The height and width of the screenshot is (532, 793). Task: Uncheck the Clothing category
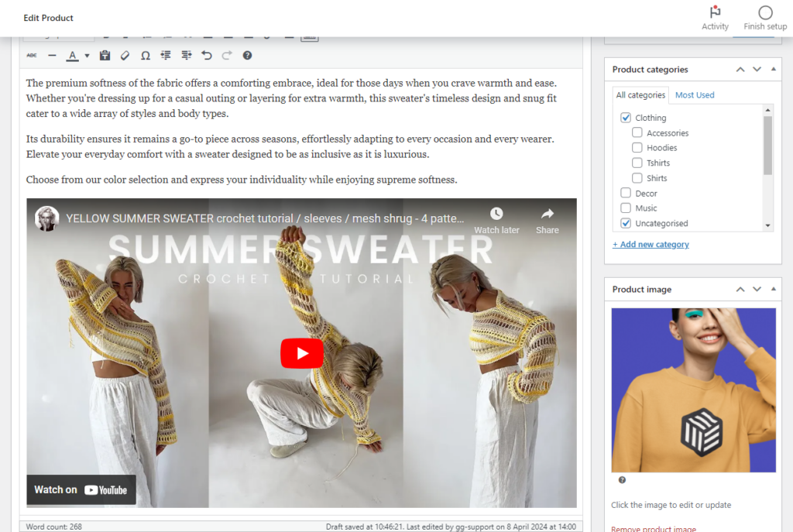pyautogui.click(x=626, y=118)
